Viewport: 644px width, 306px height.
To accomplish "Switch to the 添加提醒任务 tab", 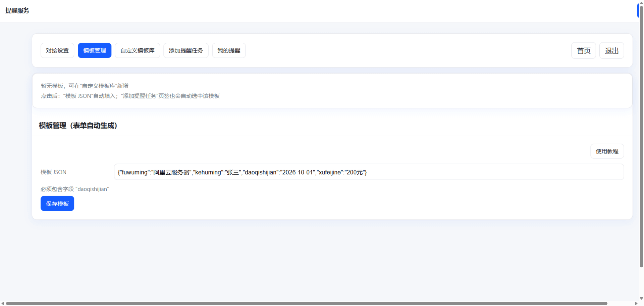I will [x=186, y=50].
